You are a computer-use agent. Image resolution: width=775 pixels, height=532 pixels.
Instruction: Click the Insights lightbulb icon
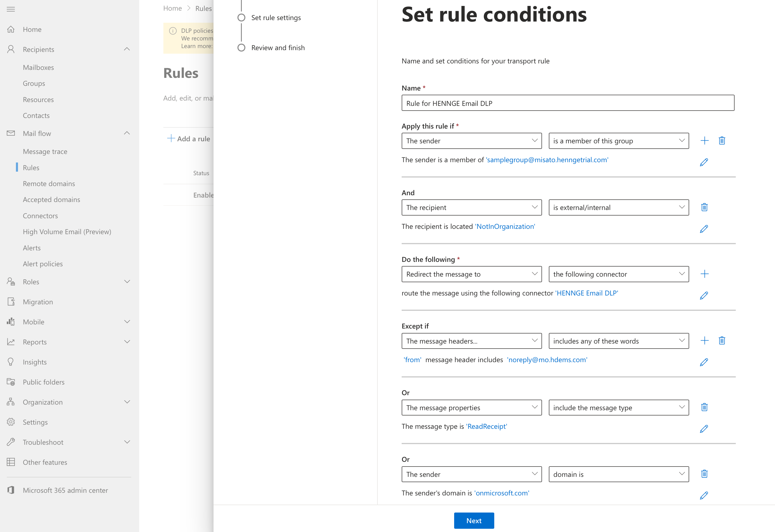click(x=11, y=362)
